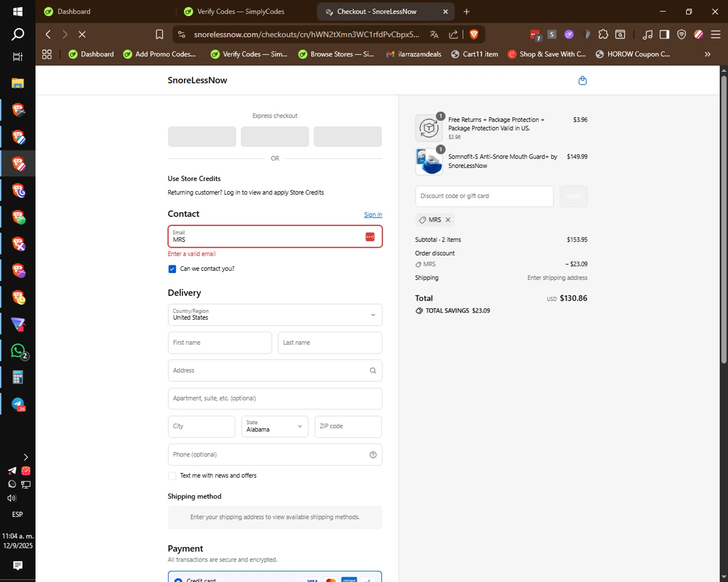This screenshot has width=728, height=582.
Task: Open site settings icon beside the URL
Action: pos(182,34)
